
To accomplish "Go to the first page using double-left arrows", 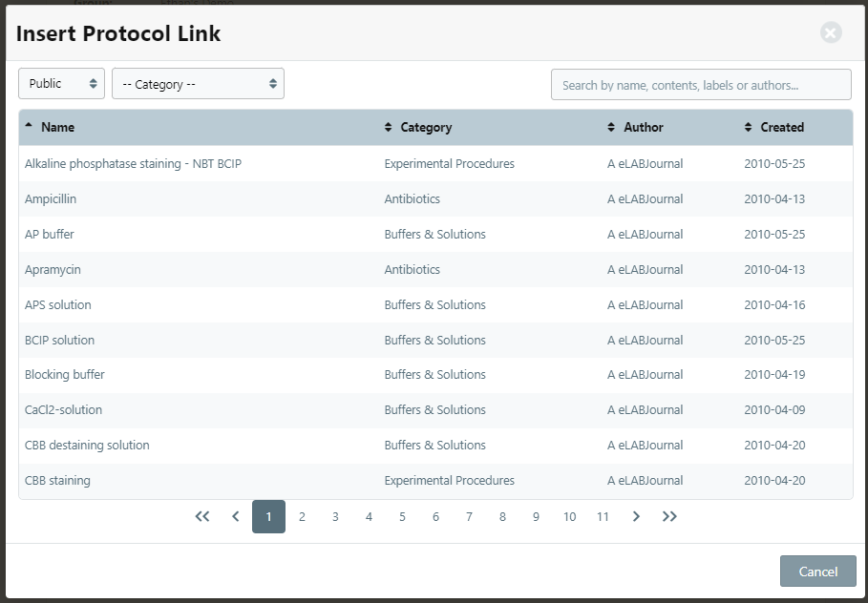I will [x=201, y=516].
